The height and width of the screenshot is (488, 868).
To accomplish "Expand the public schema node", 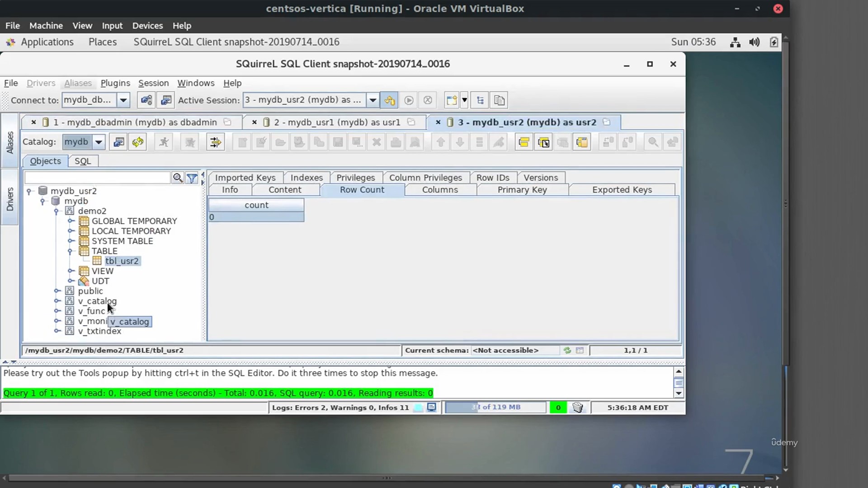I will coord(57,291).
